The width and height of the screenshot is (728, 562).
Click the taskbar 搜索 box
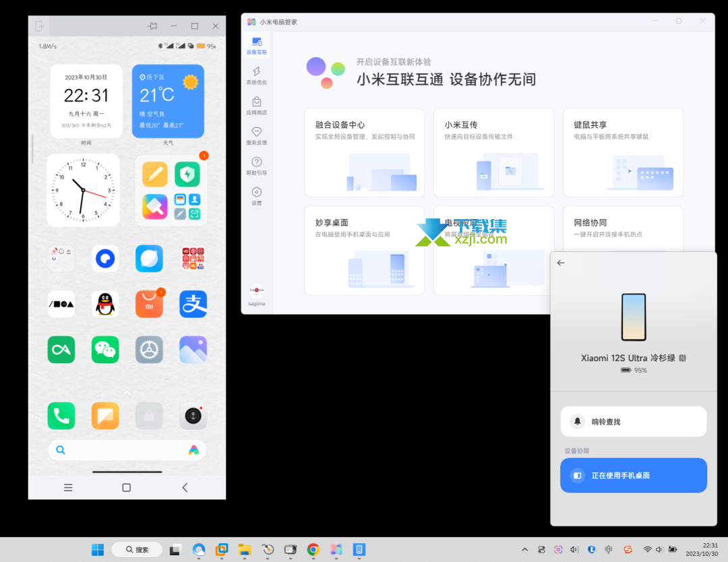[137, 549]
